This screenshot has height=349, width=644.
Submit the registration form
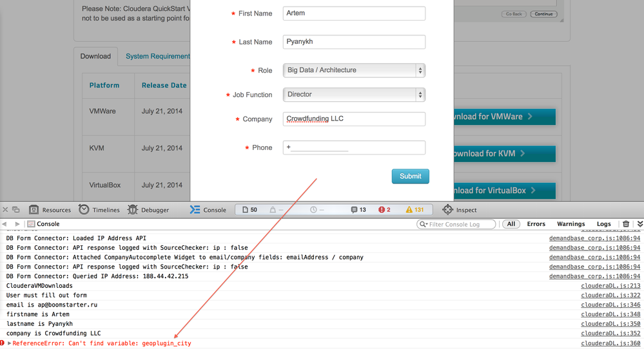410,176
